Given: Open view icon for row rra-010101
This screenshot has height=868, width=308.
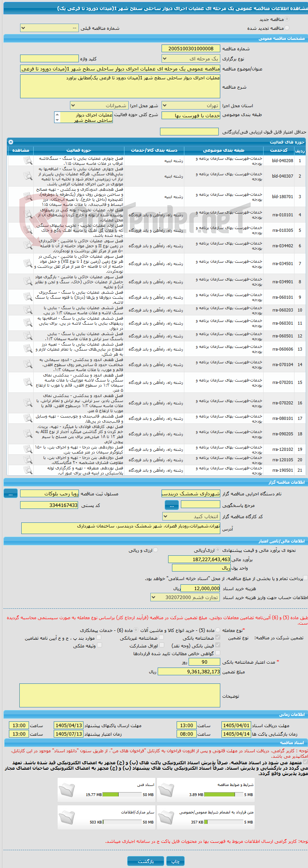Looking at the screenshot, I should coord(28,215).
